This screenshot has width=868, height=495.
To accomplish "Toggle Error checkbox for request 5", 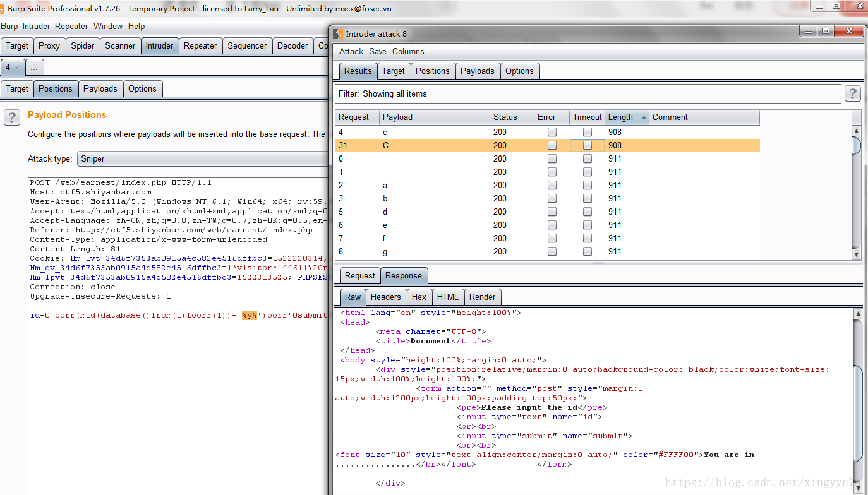I will (x=552, y=212).
